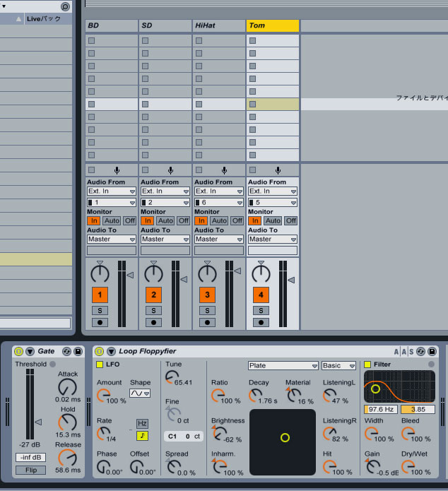Fold the Loop Floppyfier device
Image resolution: width=448 pixels, height=491 pixels.
[x=111, y=351]
